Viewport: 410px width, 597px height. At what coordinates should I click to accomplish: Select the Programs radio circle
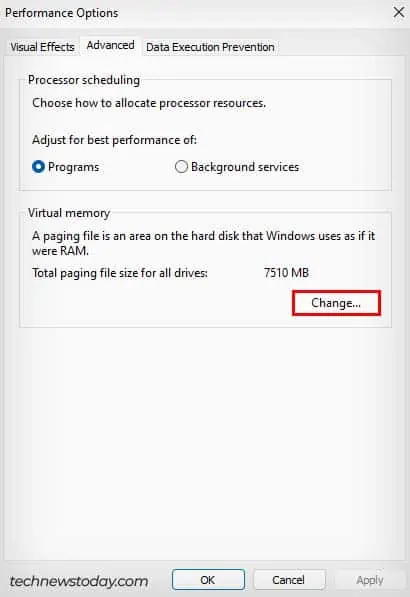point(38,167)
